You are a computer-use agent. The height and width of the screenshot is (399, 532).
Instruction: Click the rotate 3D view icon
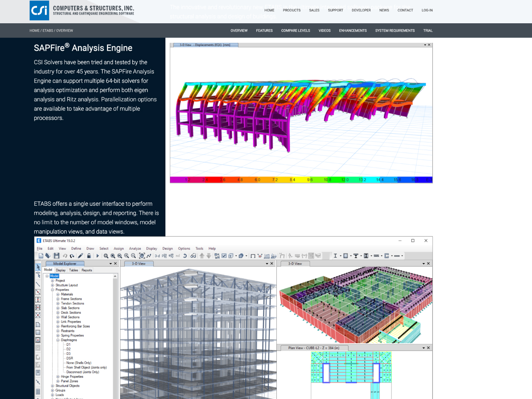[185, 256]
